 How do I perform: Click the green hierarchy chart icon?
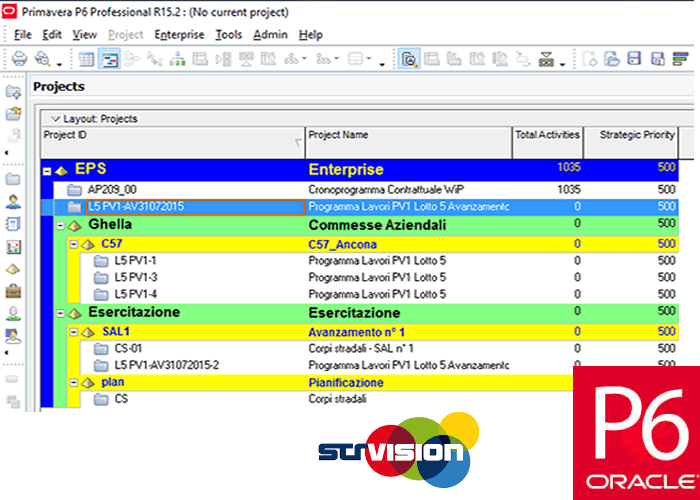pyautogui.click(x=177, y=59)
